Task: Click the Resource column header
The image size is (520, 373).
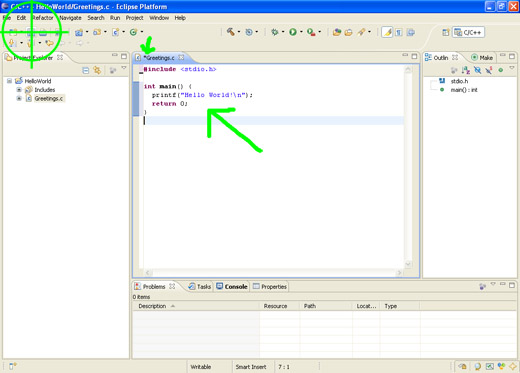Action: pos(279,306)
